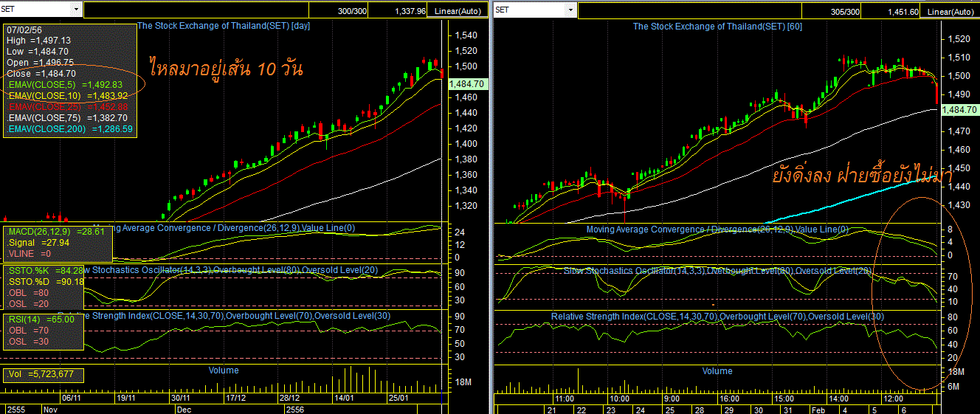Click the 1,484.70 price tag on the 60-minute chart axis
The image size is (980, 414).
pos(959,109)
